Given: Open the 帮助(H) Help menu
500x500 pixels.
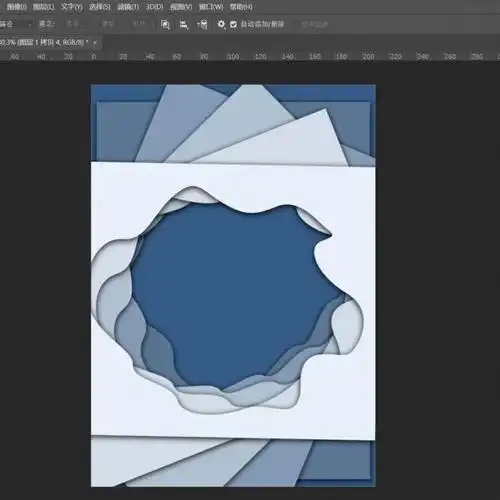Looking at the screenshot, I should 241,7.
